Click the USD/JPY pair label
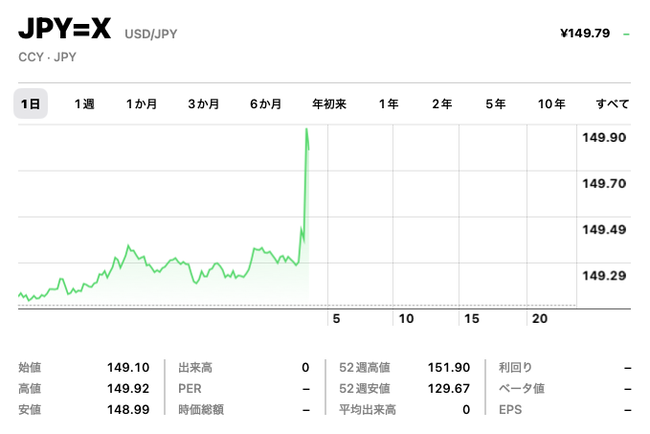The height and width of the screenshot is (434, 650). 151,34
